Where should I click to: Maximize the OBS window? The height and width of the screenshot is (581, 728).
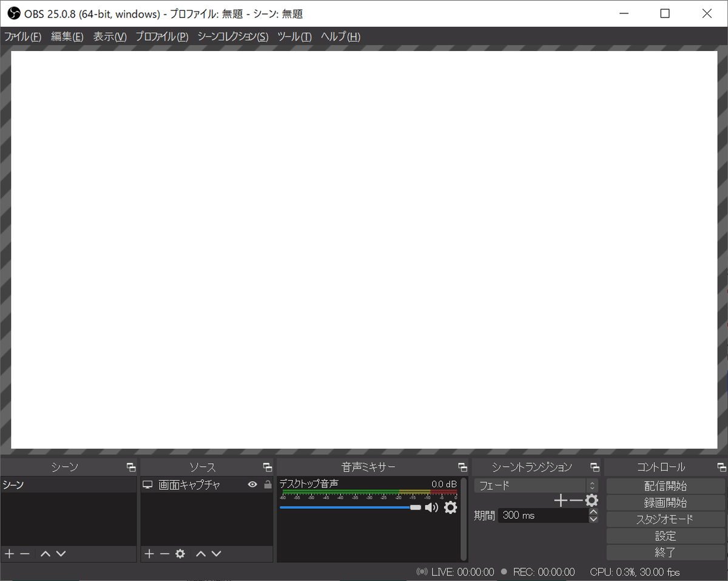pyautogui.click(x=665, y=13)
